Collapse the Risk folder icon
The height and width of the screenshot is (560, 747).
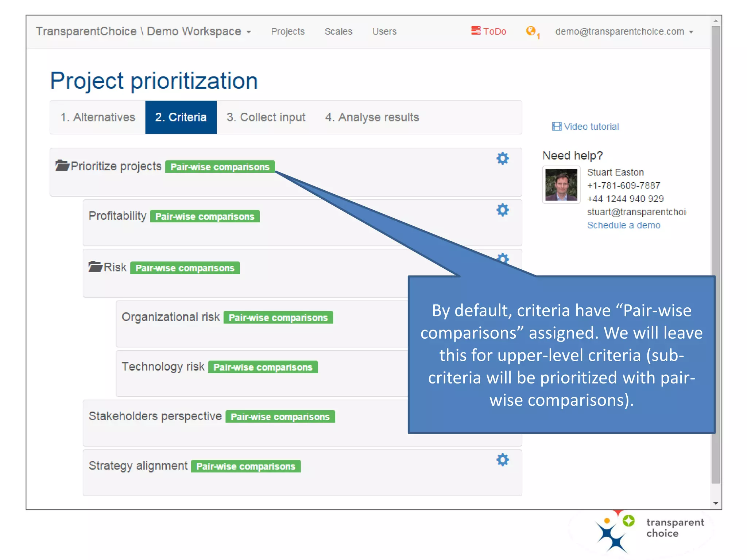(x=95, y=267)
